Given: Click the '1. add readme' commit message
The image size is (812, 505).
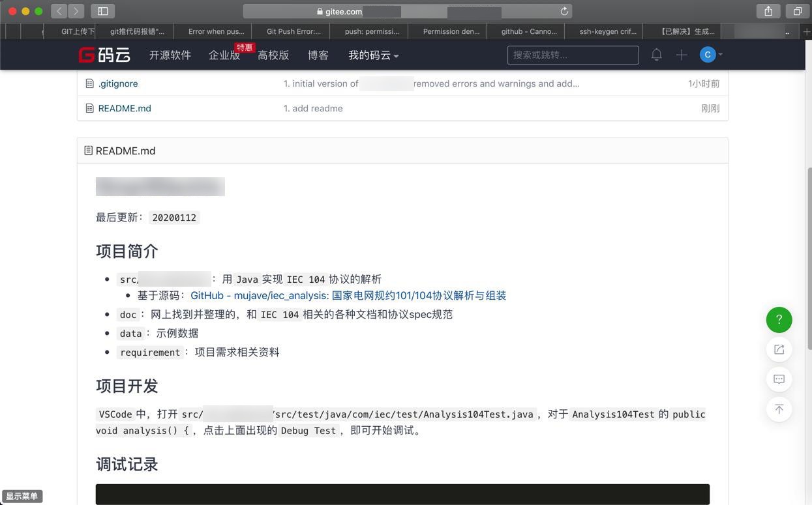Looking at the screenshot, I should coord(313,108).
